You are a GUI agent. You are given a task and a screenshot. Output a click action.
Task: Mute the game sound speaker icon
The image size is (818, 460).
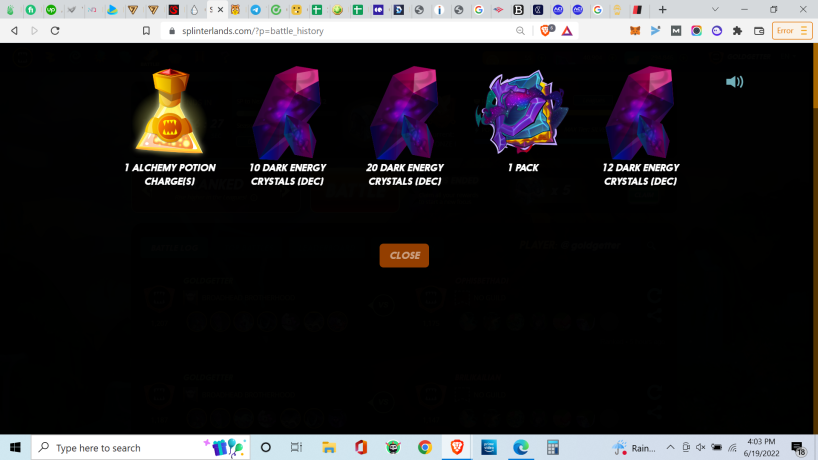click(735, 82)
